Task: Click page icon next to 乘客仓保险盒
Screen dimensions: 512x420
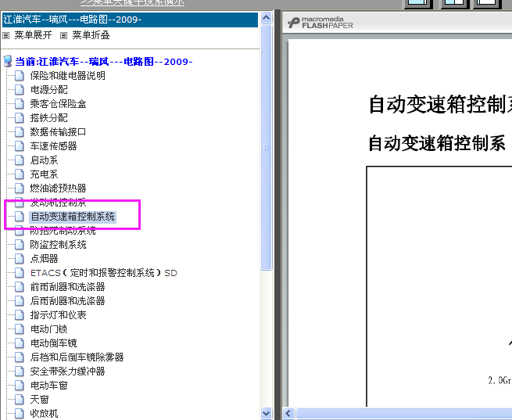Action: pyautogui.click(x=20, y=103)
